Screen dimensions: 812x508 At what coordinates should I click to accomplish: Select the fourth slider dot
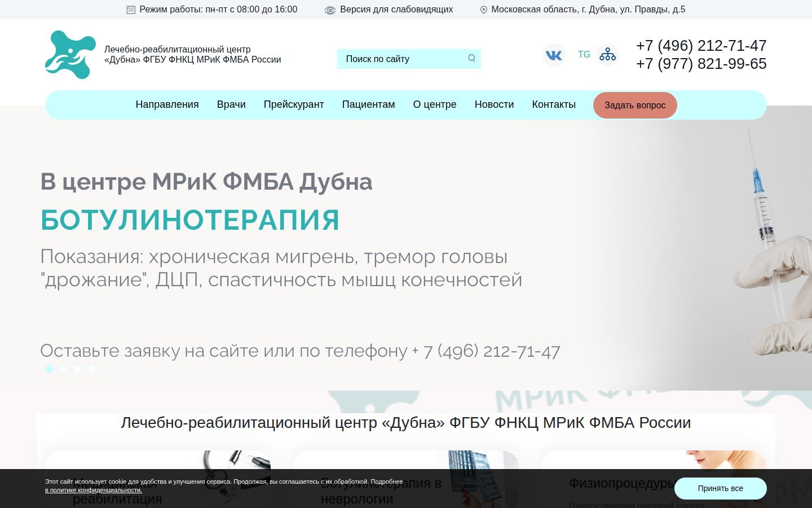[92, 369]
